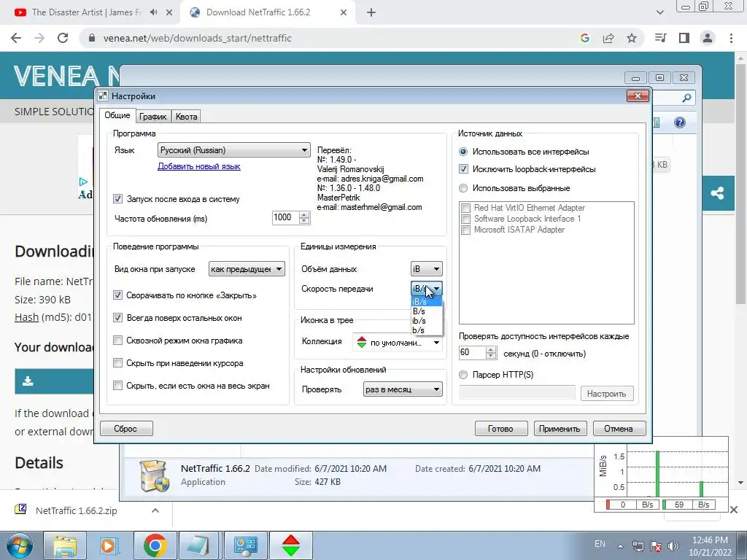Select Использовать все интерфейсы radio button
The width and height of the screenshot is (747, 560).
tap(463, 152)
